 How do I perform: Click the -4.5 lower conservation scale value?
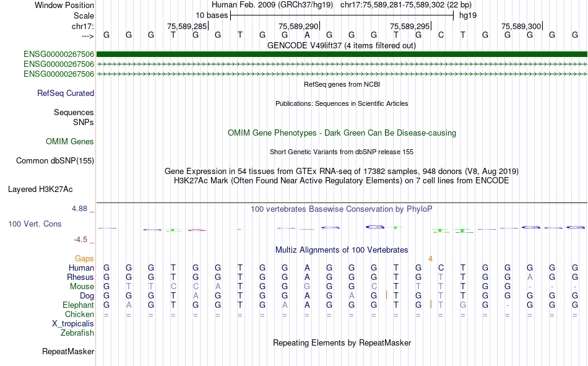[80, 240]
